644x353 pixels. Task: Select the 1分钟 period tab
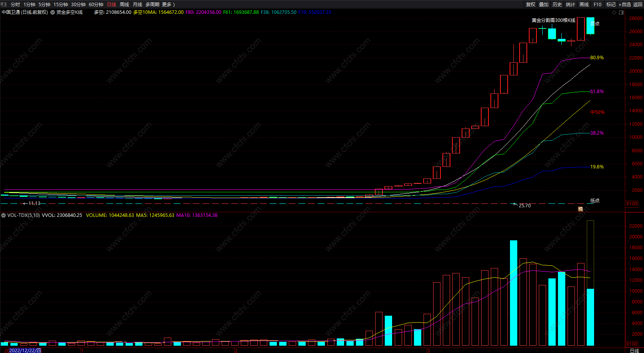[30, 5]
